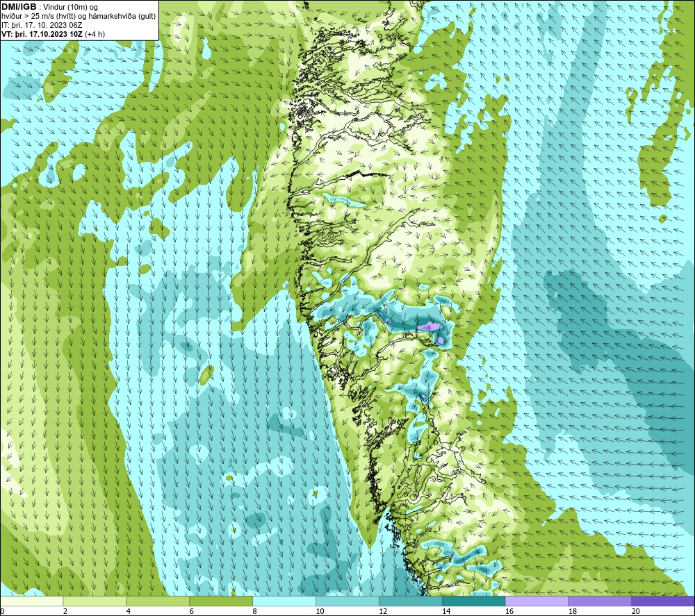The image size is (695, 616).
Task: Click the legend value label 4
Action: [x=129, y=611]
